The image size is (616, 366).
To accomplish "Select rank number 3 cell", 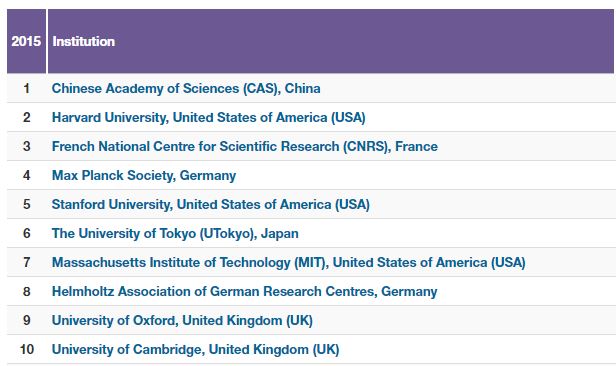I will click(26, 146).
